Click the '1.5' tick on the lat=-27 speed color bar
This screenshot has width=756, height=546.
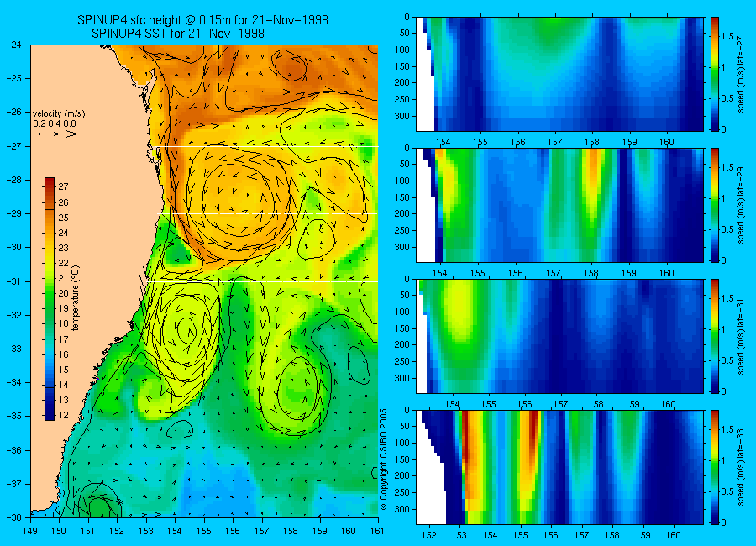coord(728,37)
